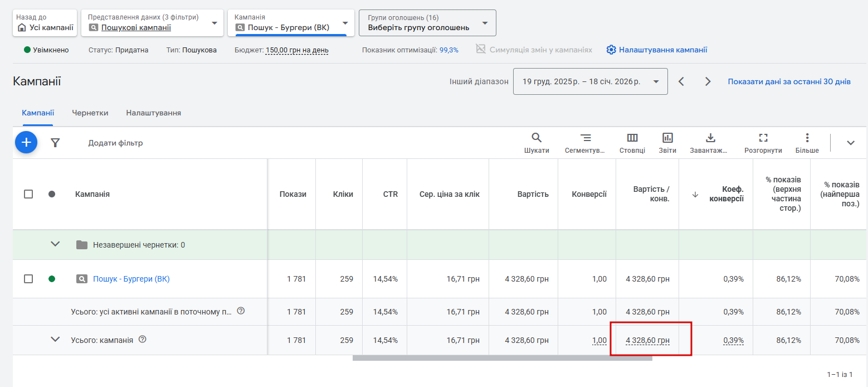Expand the Незавершені чернетки row

coord(55,244)
